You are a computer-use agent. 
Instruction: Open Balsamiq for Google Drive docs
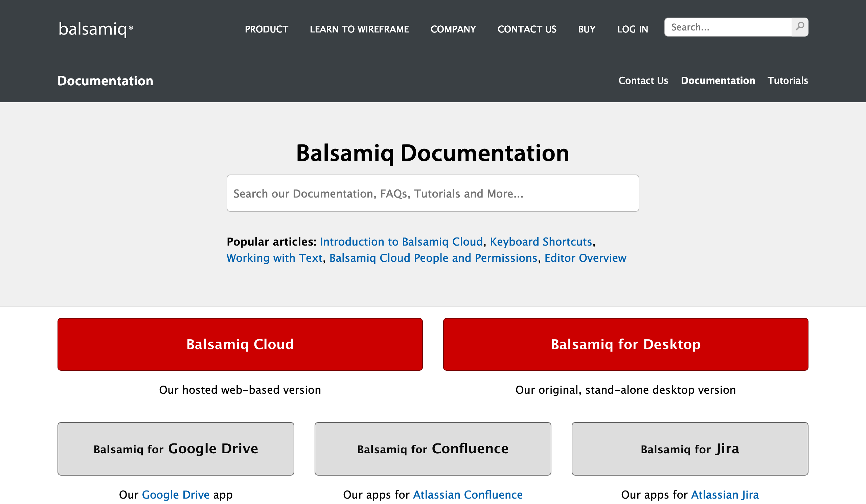(176, 449)
